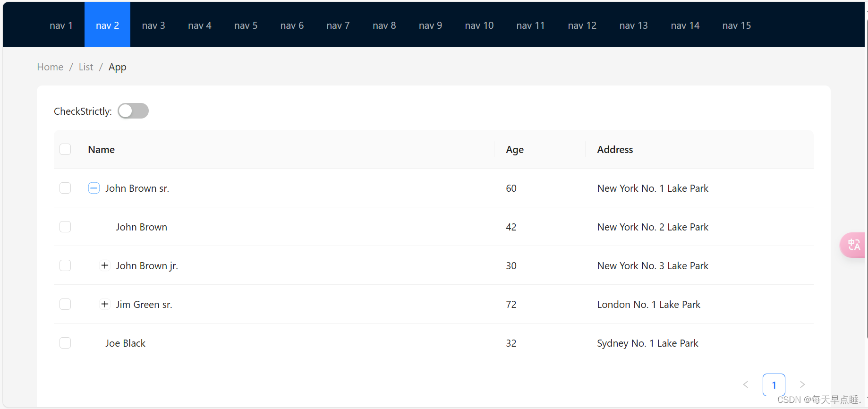Click the List breadcrumb link
The height and width of the screenshot is (409, 868).
coord(86,67)
